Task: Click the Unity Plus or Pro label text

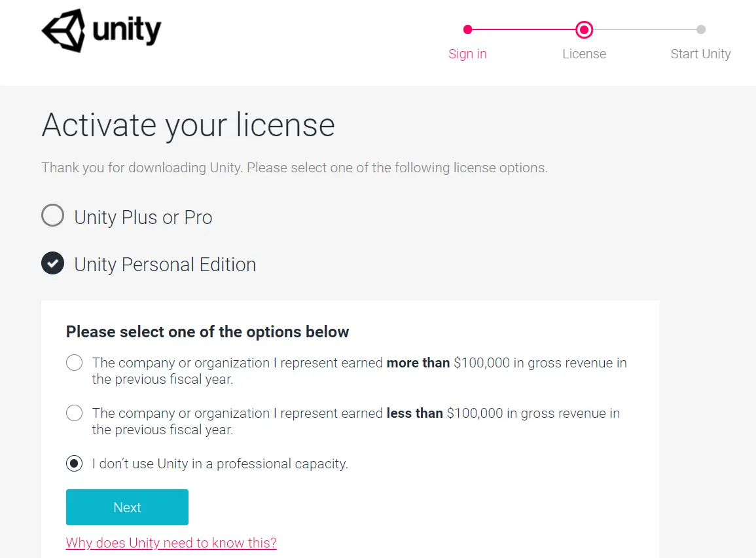Action: (143, 217)
